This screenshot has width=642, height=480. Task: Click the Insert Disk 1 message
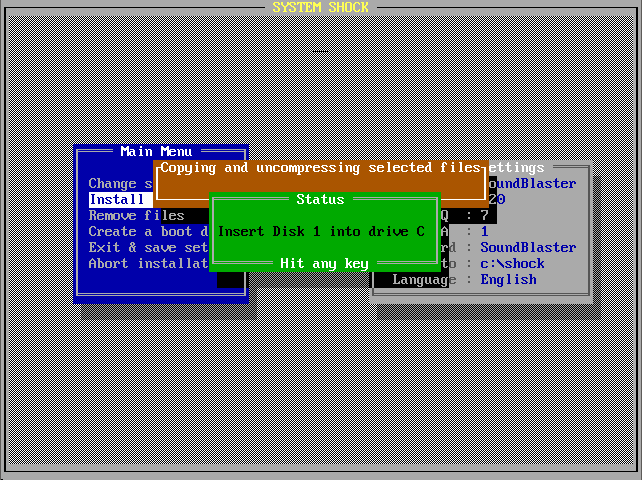[x=320, y=232]
